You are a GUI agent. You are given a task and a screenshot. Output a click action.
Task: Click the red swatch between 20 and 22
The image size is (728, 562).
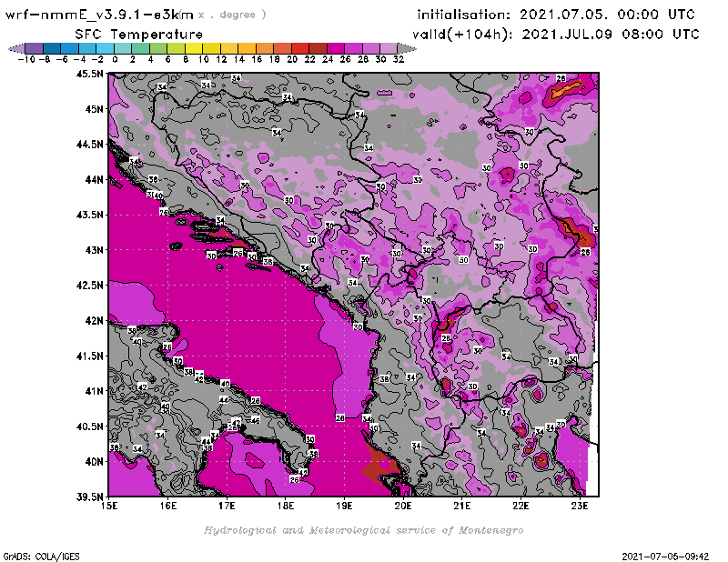click(300, 48)
